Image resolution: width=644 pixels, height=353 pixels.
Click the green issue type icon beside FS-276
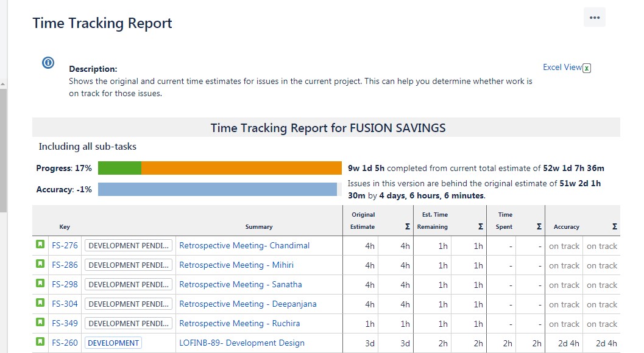click(x=40, y=245)
